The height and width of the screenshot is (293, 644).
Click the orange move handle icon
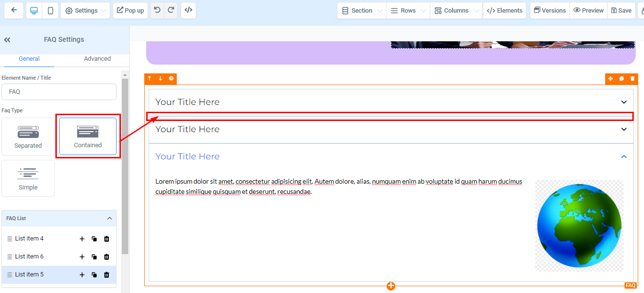point(610,79)
